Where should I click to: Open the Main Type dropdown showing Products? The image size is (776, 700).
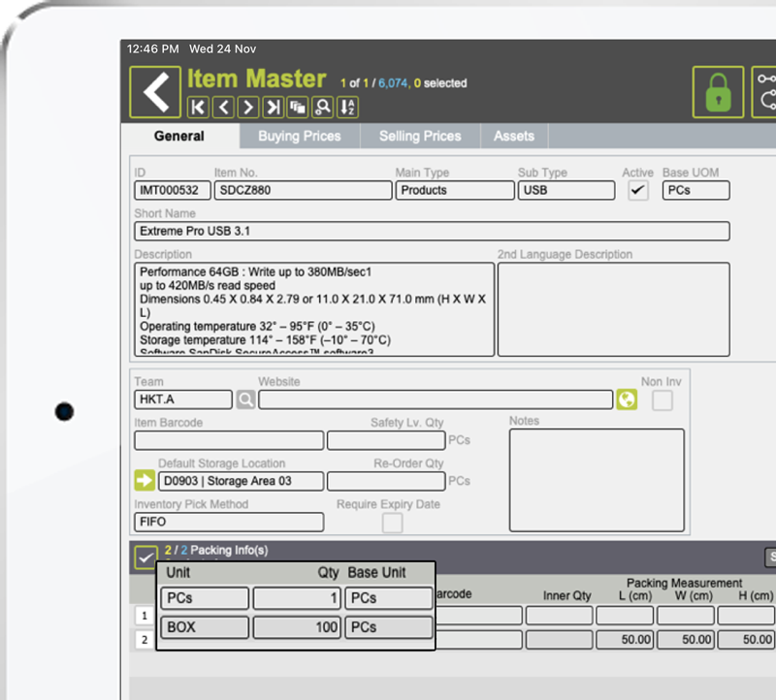pos(455,190)
